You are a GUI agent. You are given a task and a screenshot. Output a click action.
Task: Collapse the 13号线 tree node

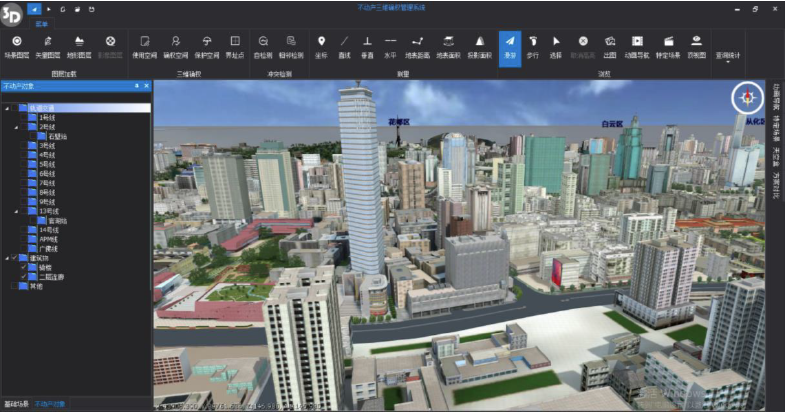[16, 211]
